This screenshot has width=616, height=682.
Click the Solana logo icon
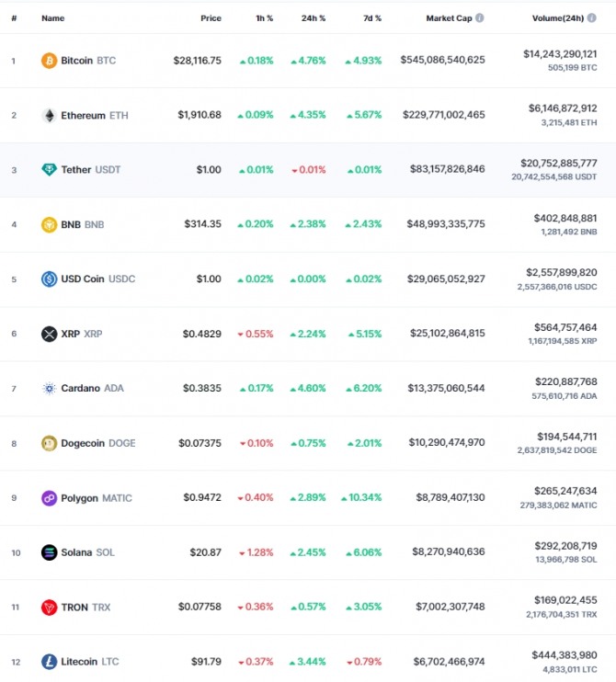[x=49, y=552]
